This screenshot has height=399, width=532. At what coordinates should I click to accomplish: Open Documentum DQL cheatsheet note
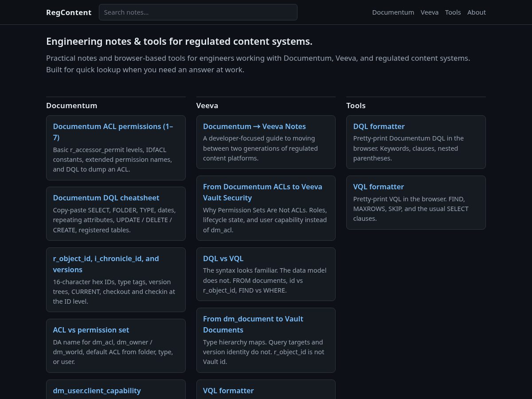click(x=116, y=214)
